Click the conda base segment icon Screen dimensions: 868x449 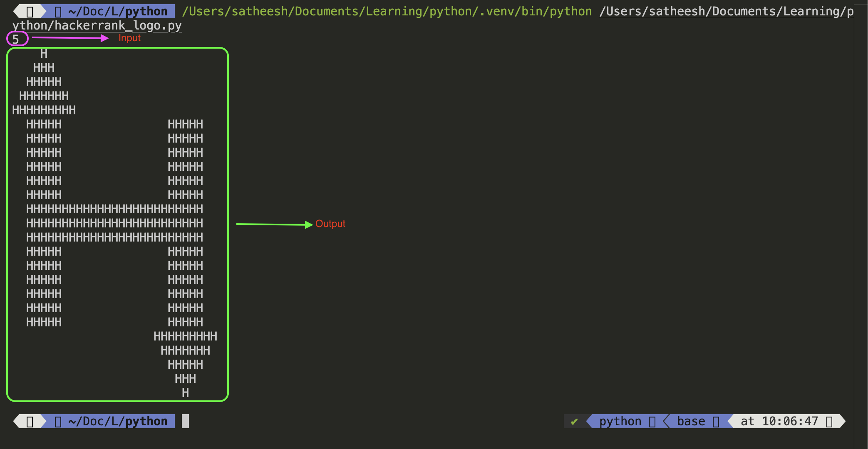[716, 422]
